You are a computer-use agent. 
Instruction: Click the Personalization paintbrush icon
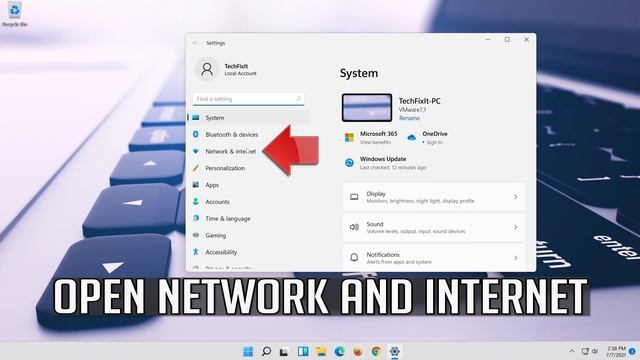point(196,168)
